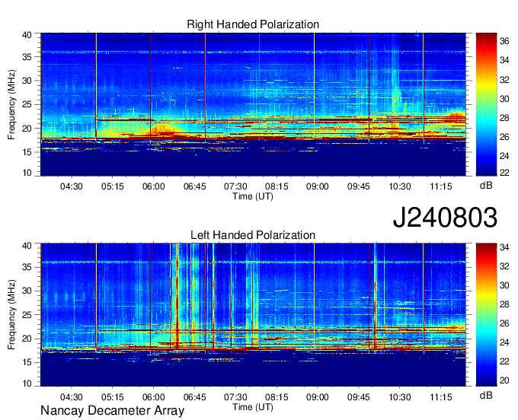Click 10:30 tick under left-handed plot
The image size is (518, 420).
pyautogui.click(x=400, y=396)
